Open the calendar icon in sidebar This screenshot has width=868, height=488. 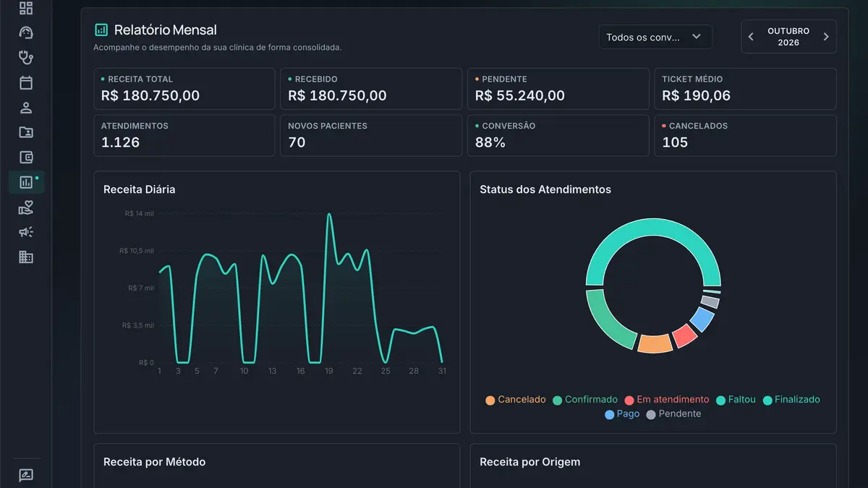click(x=26, y=82)
